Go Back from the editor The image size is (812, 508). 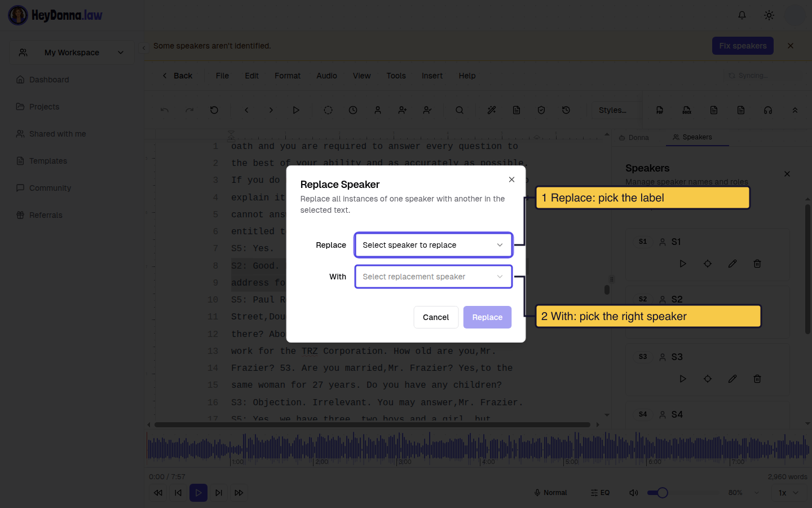[178, 76]
